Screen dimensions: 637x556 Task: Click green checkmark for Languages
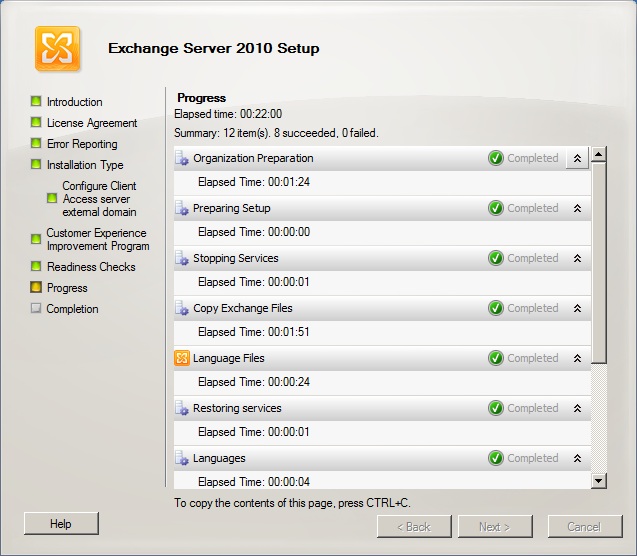tap(496, 458)
